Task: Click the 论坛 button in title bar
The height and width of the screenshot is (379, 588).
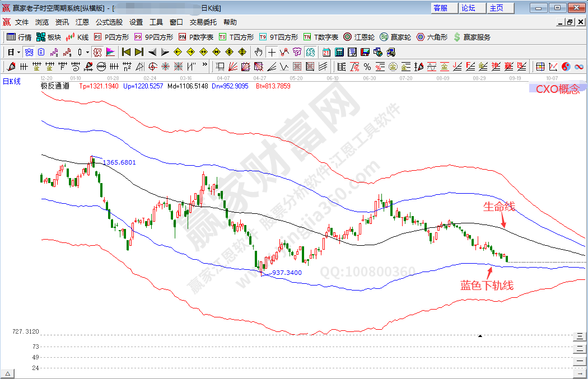Action: (468, 8)
